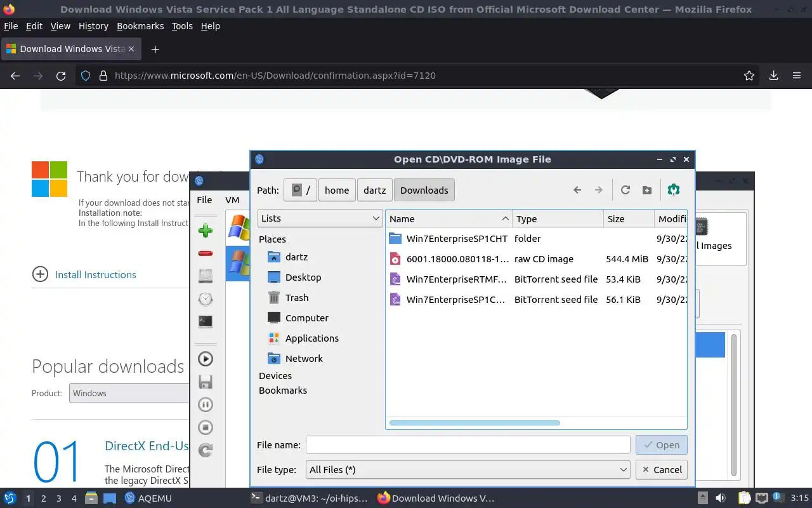Open the Firefox hamburger application menu
Viewport: 812px width, 508px height.
point(797,76)
